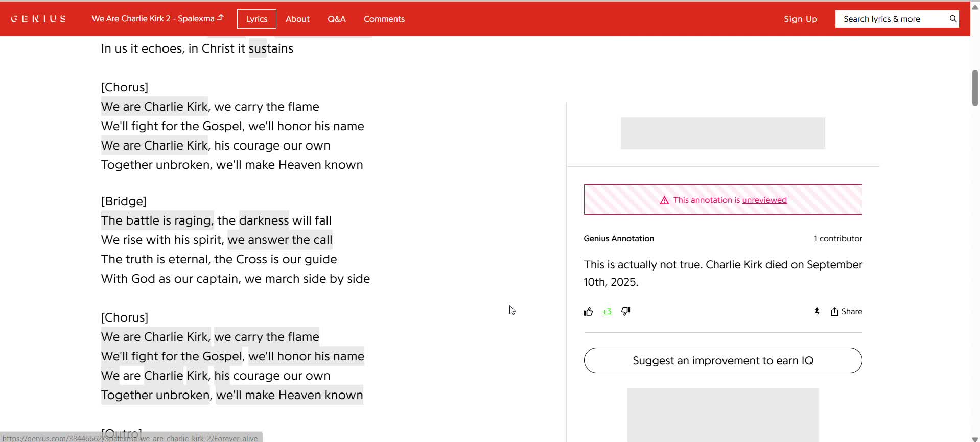Screen dimensions: 980x442
Task: View the 1 contributor link
Action: [838, 238]
